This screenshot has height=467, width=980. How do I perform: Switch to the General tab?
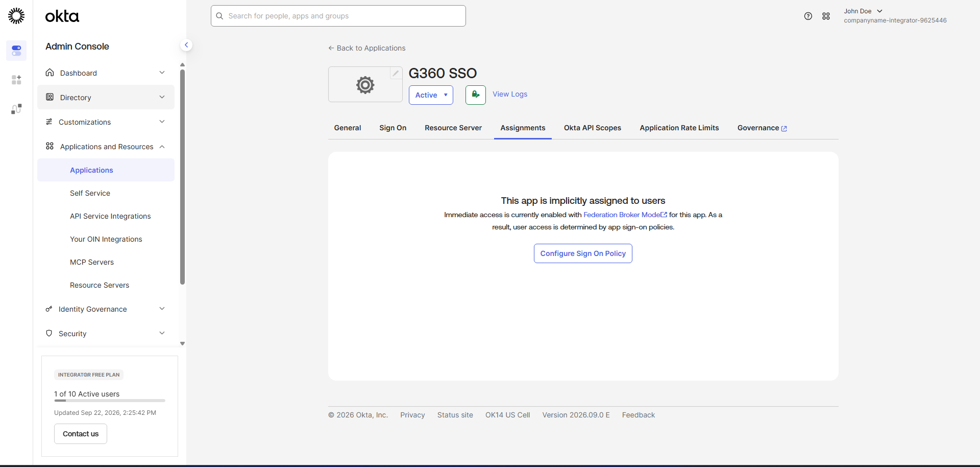(348, 128)
